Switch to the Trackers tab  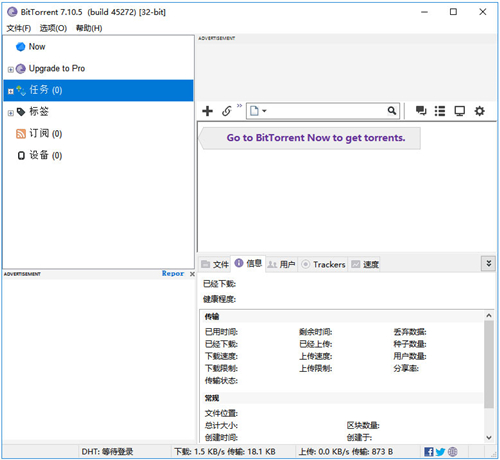323,264
